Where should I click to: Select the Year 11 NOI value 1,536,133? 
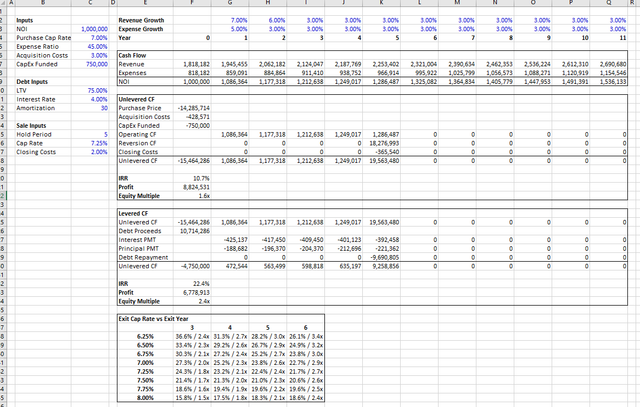click(613, 82)
